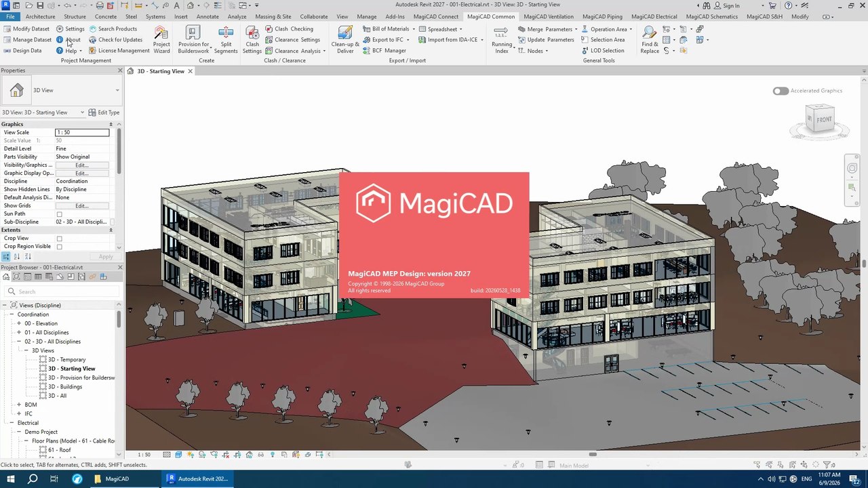Close the 3D - Starting View tab
Image resolution: width=868 pixels, height=488 pixels.
pos(191,71)
